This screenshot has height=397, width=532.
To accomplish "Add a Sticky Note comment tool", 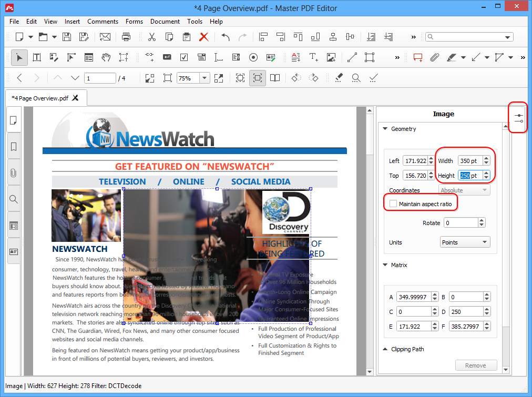I will tap(417, 57).
